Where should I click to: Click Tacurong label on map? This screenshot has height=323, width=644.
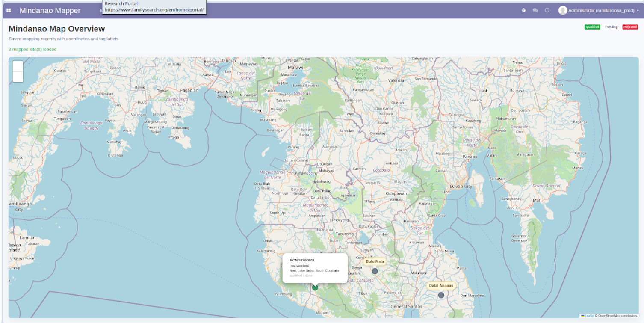coord(345,234)
